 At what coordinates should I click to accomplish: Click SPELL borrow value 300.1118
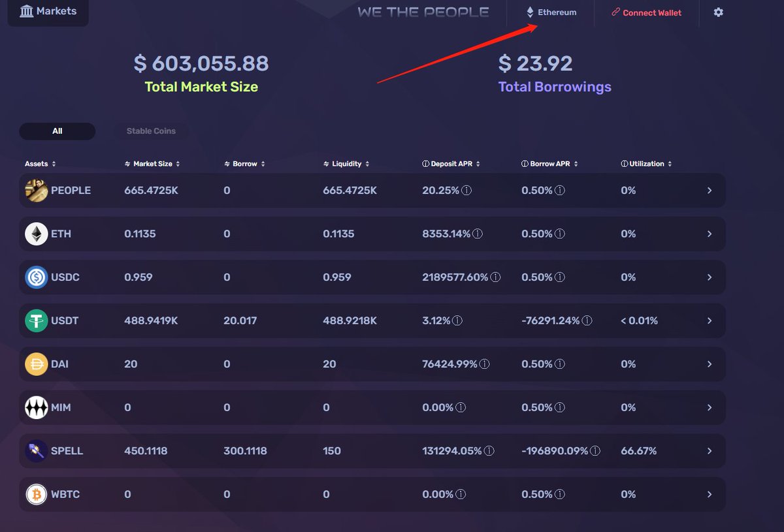pos(245,451)
